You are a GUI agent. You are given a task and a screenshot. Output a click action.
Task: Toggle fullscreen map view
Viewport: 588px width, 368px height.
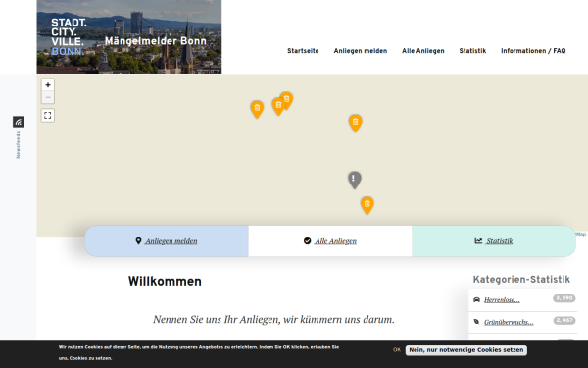click(x=48, y=115)
